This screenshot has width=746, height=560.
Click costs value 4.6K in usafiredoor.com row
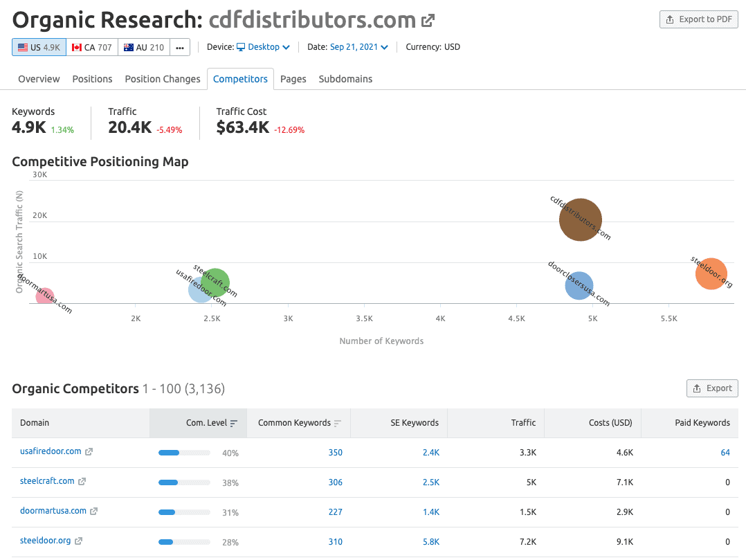coord(625,453)
